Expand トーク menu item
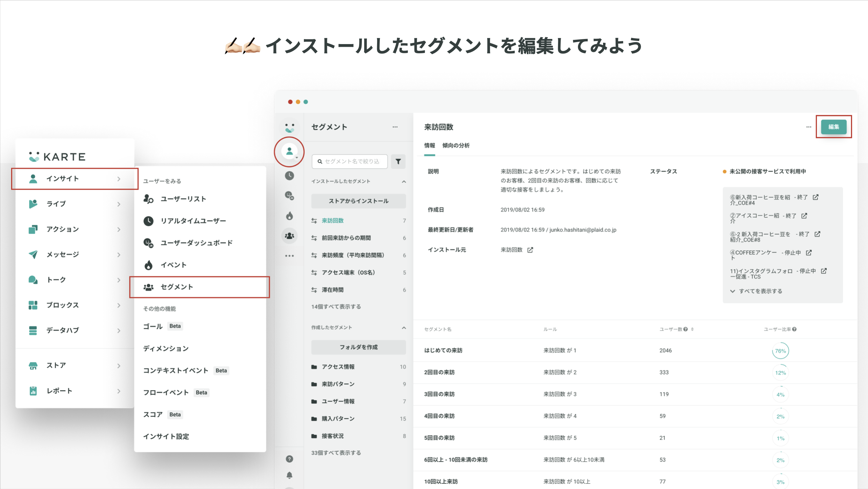Screen dimensions: 868x489 [75, 280]
